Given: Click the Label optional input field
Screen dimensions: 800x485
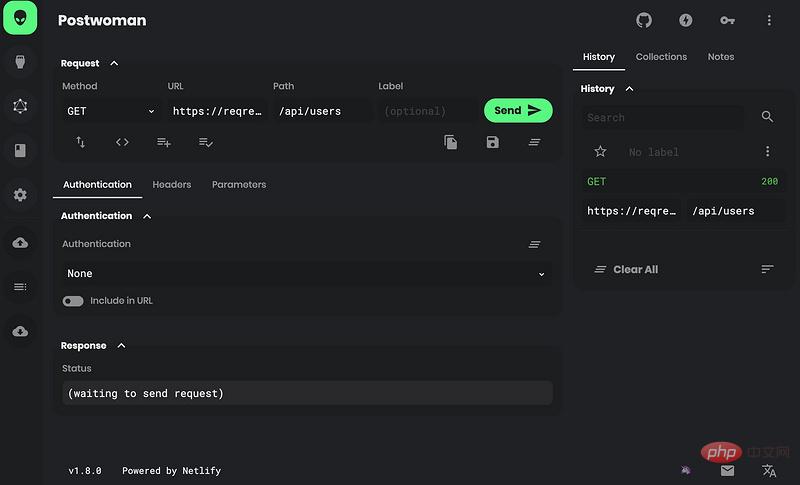Looking at the screenshot, I should 425,111.
